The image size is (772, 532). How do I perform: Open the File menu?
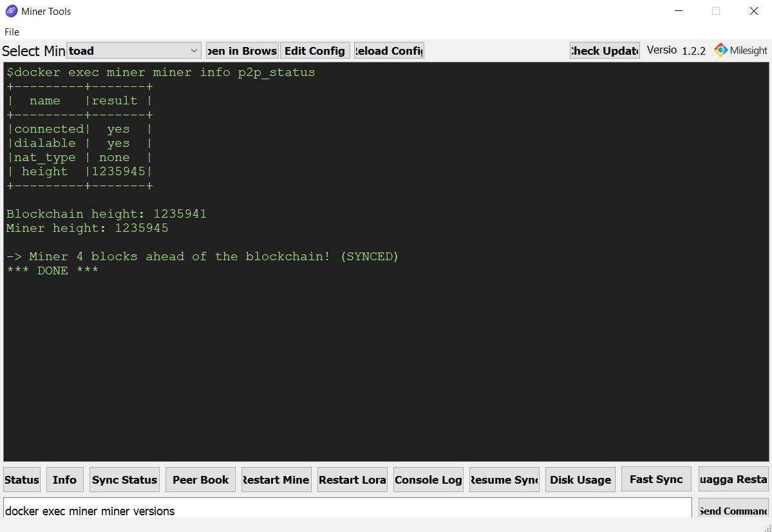coord(12,32)
